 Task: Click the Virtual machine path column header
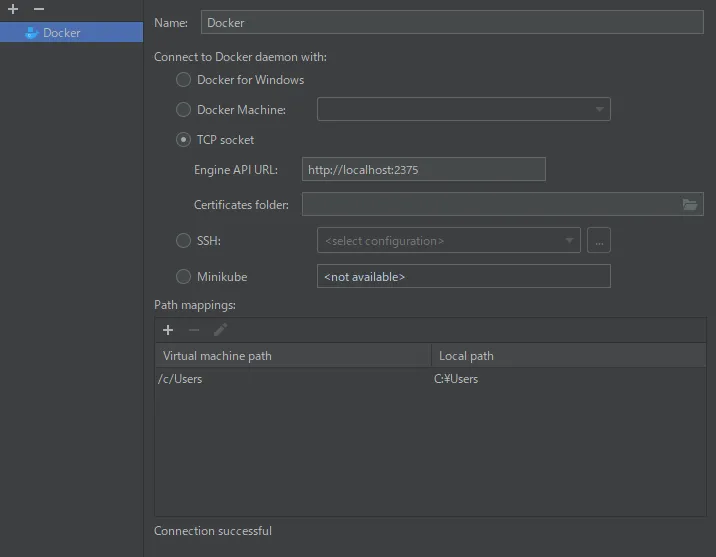pos(292,356)
